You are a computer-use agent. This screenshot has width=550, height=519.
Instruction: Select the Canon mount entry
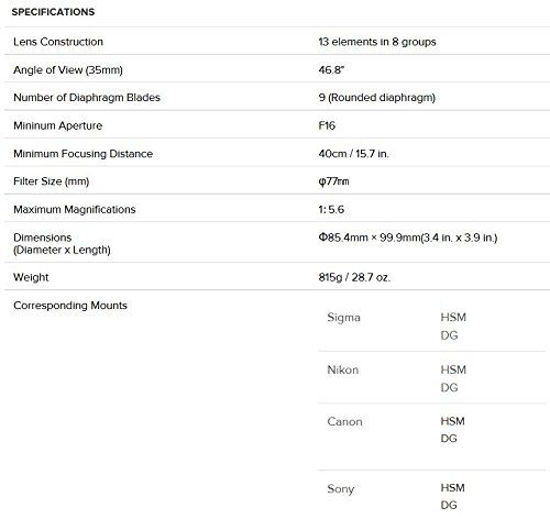tap(344, 422)
